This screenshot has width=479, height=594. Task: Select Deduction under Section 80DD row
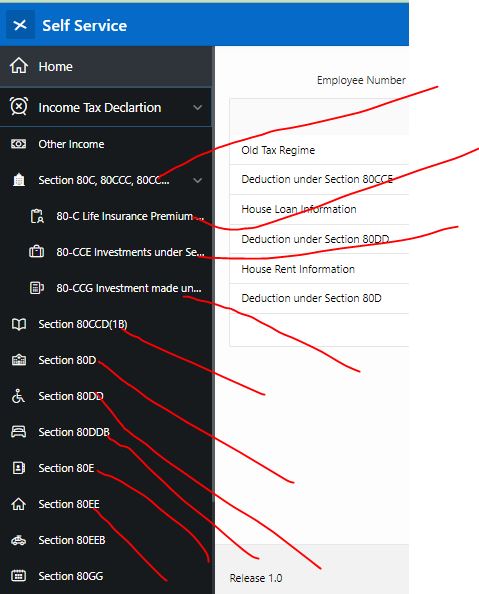coord(319,239)
